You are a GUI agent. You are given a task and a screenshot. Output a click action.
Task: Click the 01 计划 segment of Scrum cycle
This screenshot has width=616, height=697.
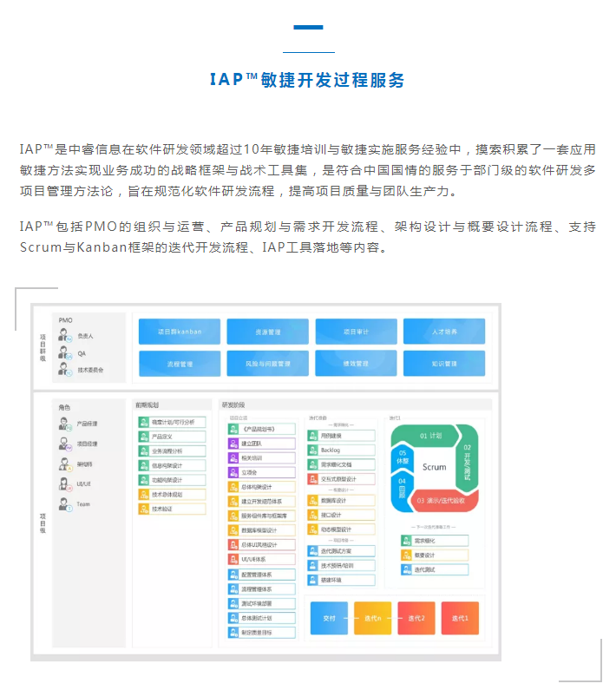431,435
